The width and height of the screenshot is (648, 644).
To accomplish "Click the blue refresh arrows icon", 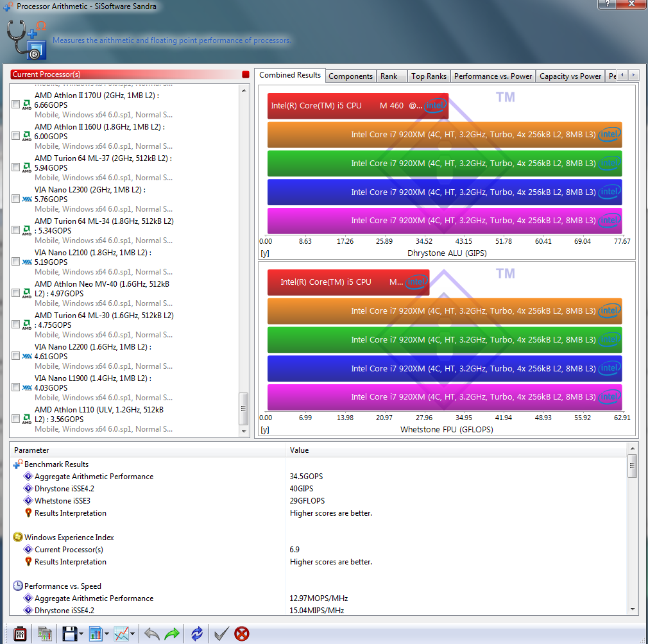I will click(x=197, y=633).
